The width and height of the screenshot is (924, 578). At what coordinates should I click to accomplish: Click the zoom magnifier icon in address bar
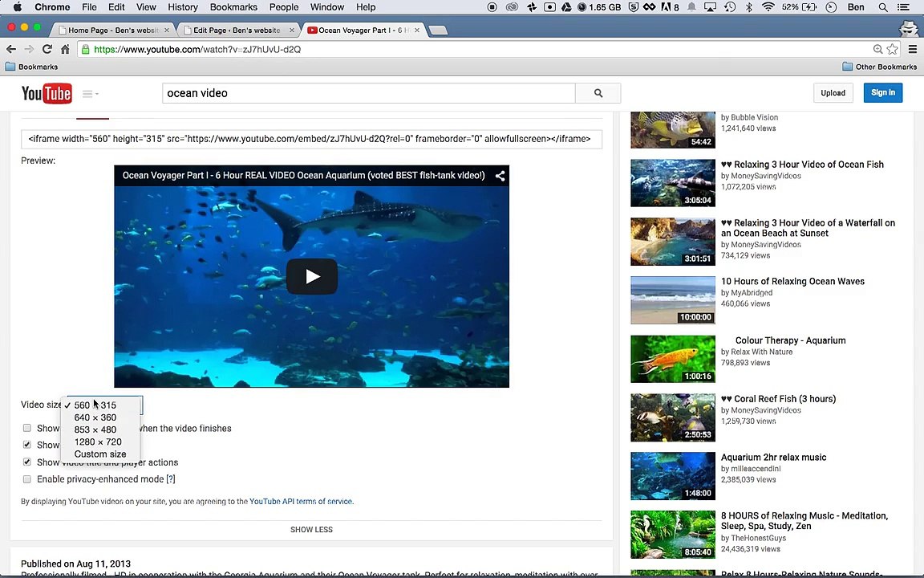pos(877,49)
